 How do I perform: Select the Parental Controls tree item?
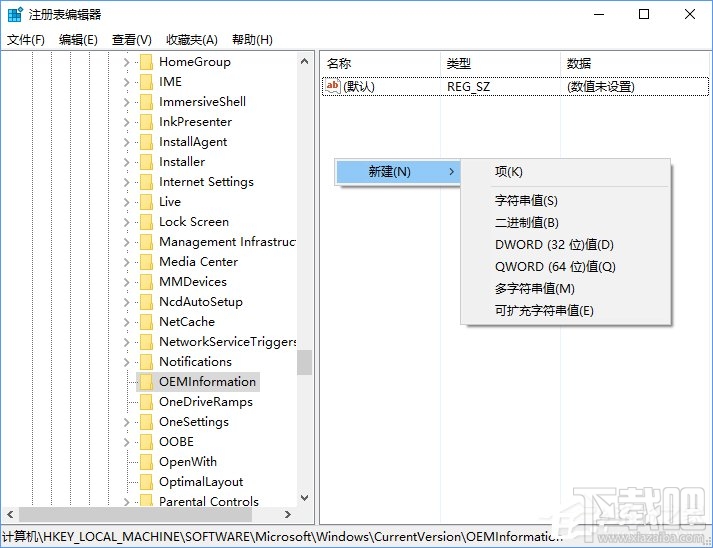point(209,501)
